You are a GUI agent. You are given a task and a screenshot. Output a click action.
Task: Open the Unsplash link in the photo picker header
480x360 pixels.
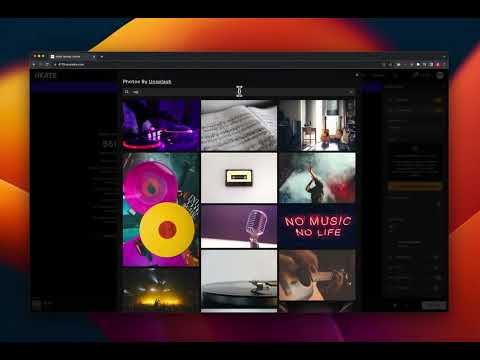(x=160, y=82)
